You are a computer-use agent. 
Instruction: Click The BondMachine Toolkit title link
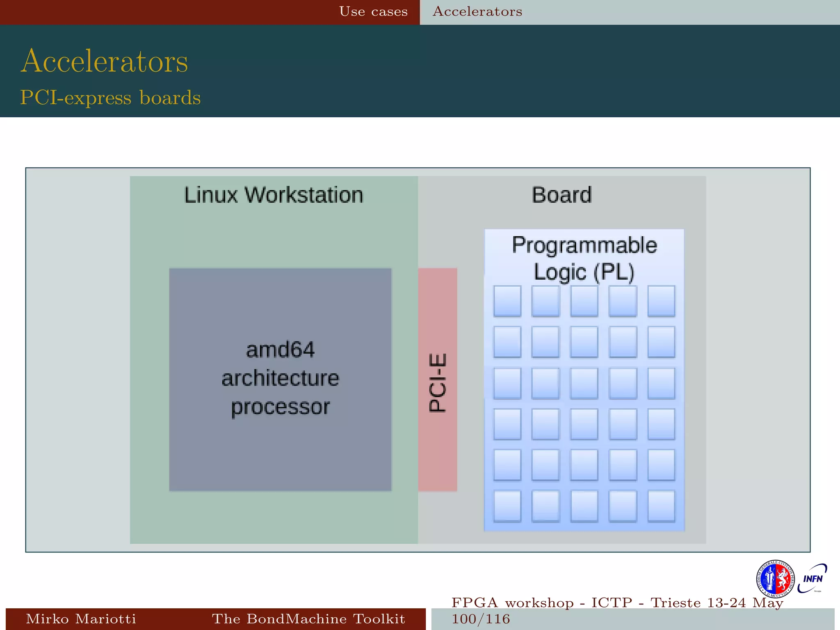point(308,619)
